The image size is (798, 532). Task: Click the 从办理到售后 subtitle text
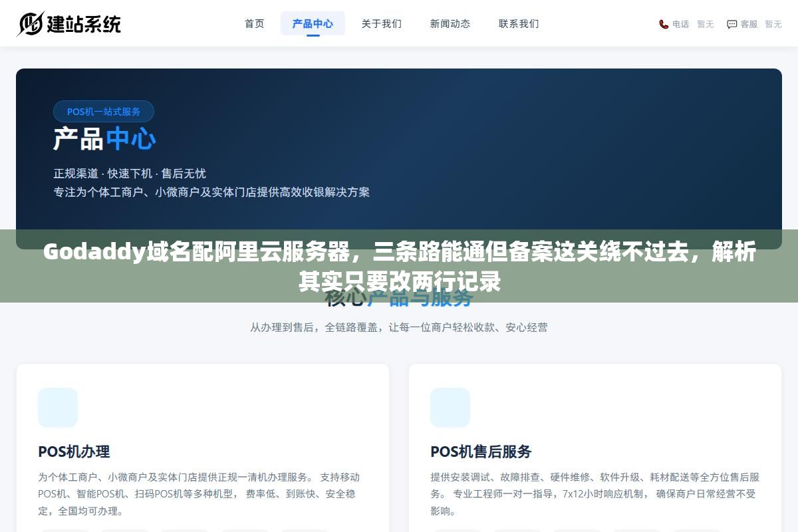(399, 327)
